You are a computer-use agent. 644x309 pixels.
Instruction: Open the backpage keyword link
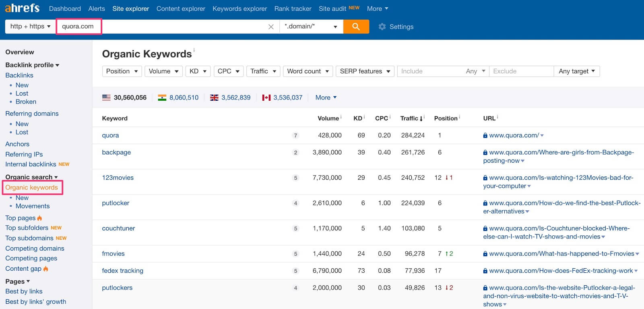(116, 152)
